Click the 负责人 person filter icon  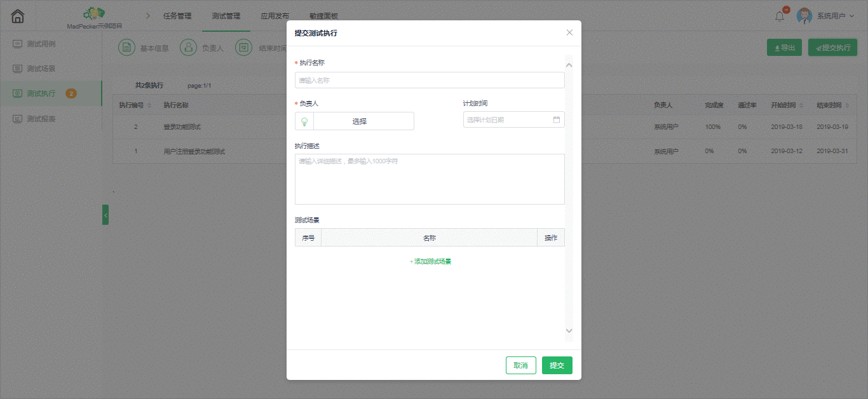click(x=188, y=47)
